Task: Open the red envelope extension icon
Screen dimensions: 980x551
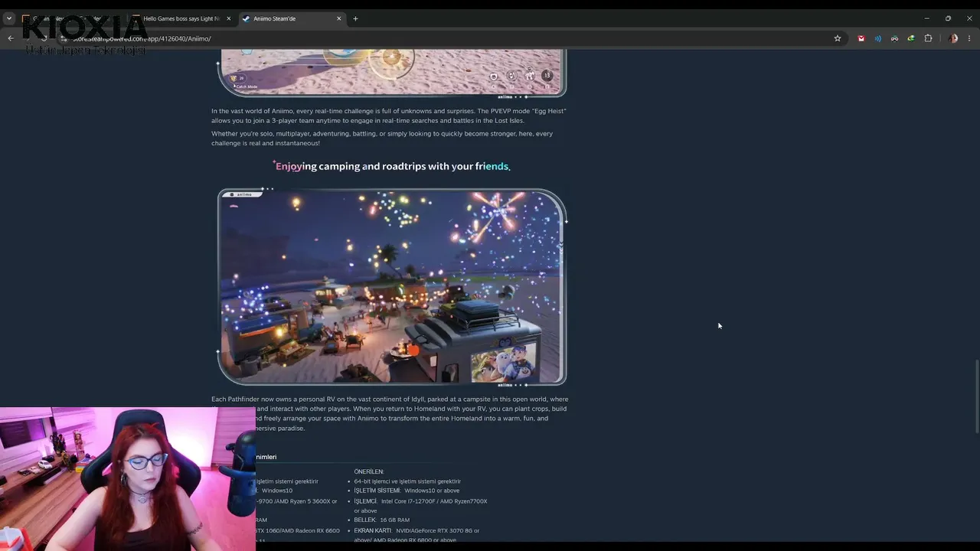Action: click(861, 38)
